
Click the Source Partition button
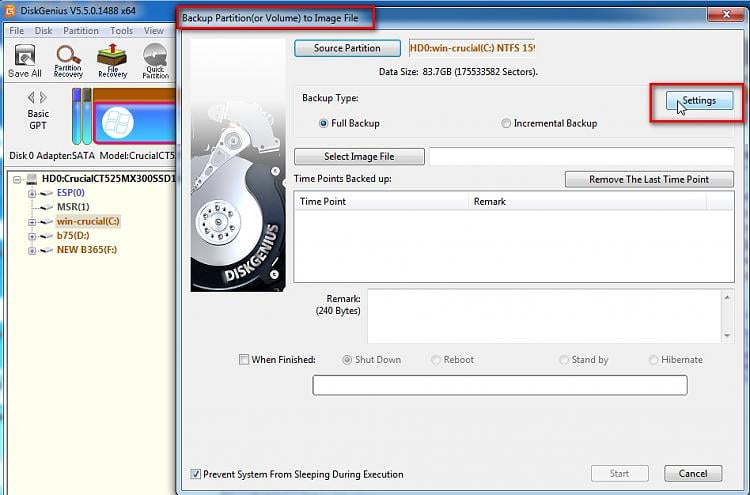click(347, 48)
